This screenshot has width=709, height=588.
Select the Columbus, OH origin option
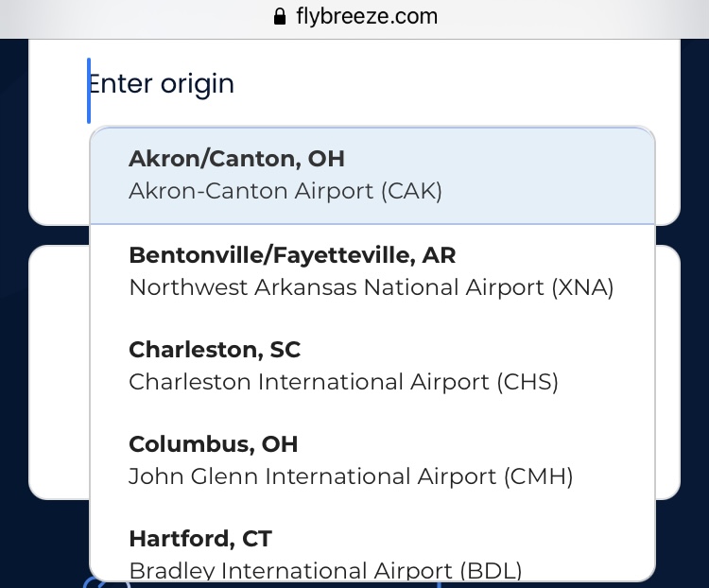tap(214, 444)
